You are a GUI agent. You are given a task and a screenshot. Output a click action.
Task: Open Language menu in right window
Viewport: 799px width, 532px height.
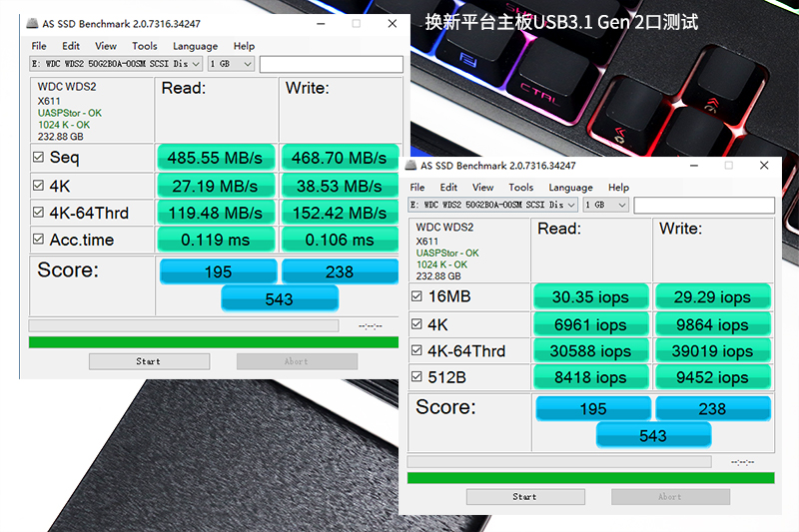[x=570, y=188]
